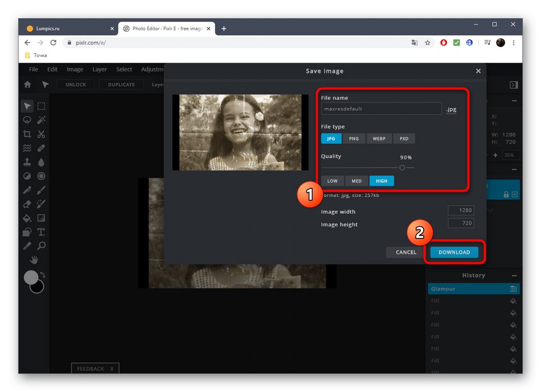
Task: Select the Crop tool
Action: (x=27, y=134)
